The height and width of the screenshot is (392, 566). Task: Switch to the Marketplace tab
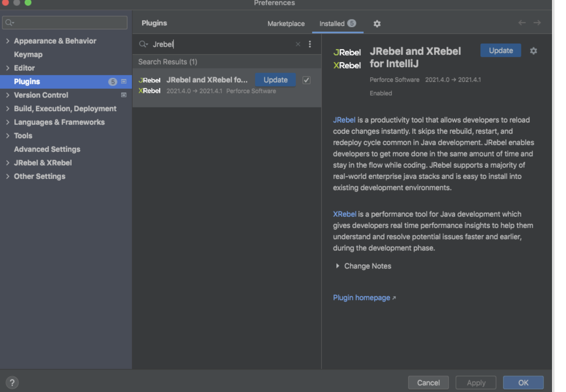coord(286,24)
